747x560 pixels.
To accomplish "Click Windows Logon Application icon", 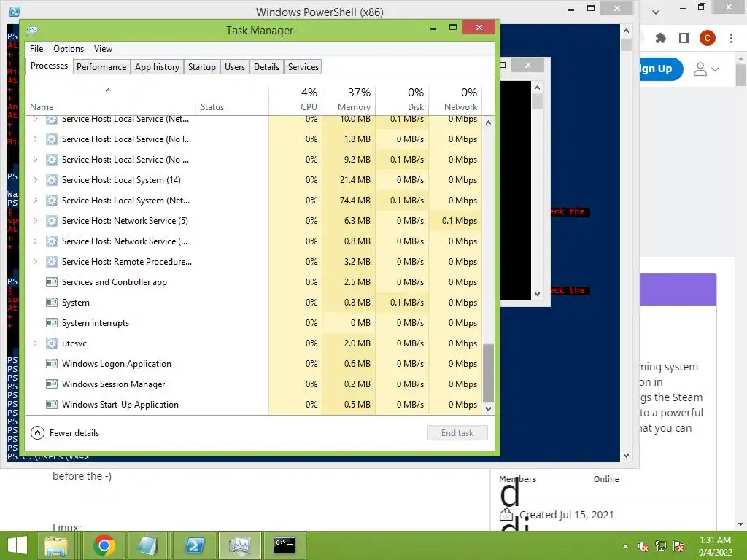I will pyautogui.click(x=52, y=364).
